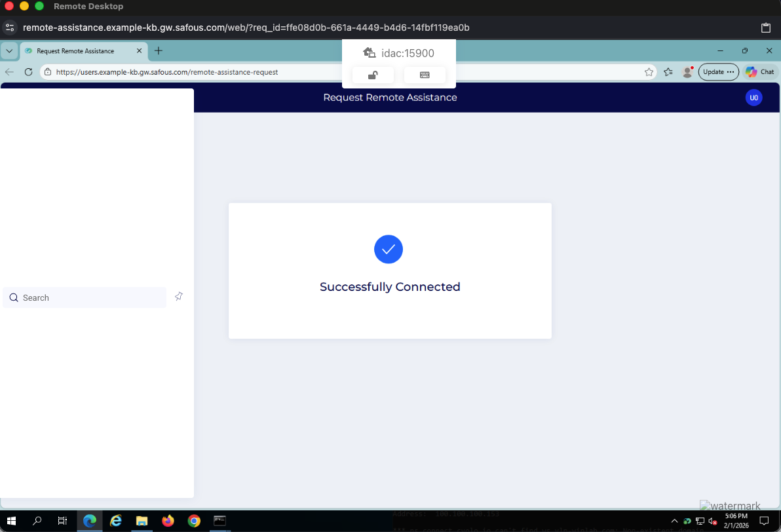Show hidden system tray icons chevron
This screenshot has height=532, width=781.
[674, 521]
